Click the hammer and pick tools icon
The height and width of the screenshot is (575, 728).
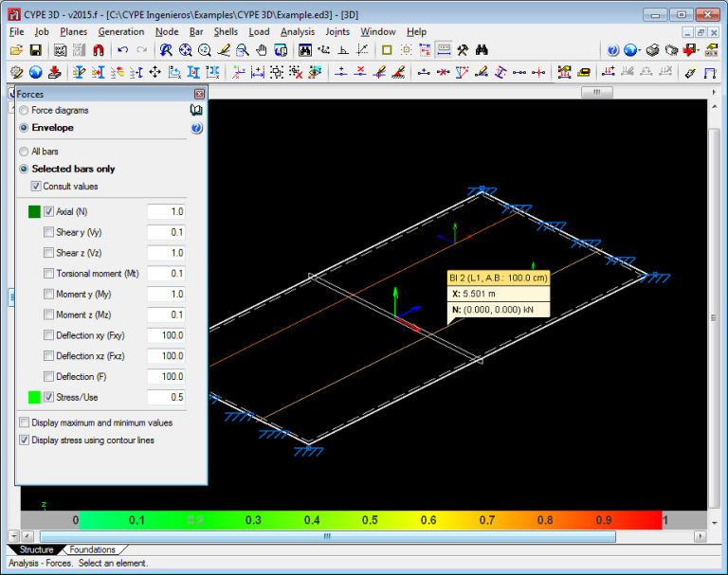click(x=463, y=50)
